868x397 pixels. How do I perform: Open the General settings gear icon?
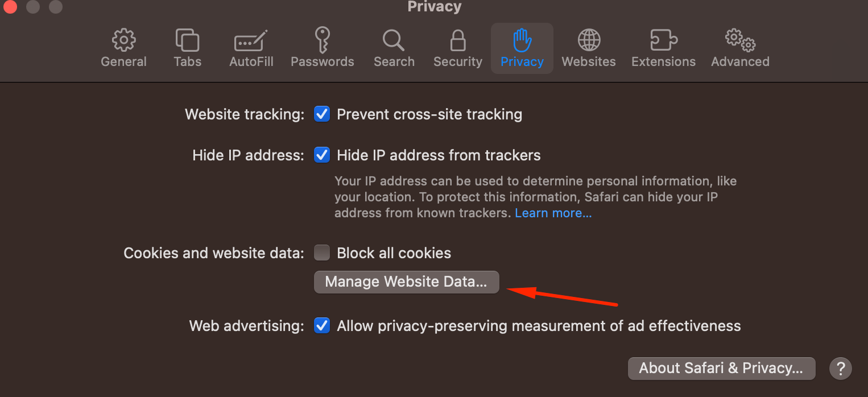click(123, 40)
